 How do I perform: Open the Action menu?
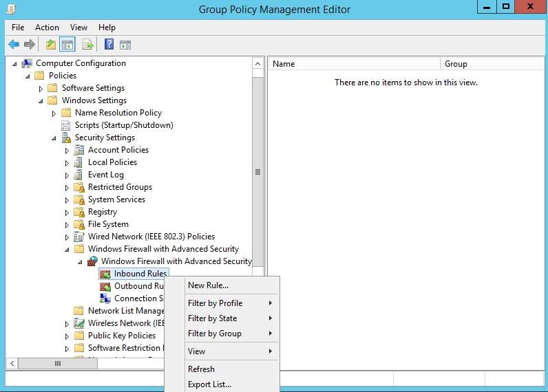pyautogui.click(x=47, y=28)
